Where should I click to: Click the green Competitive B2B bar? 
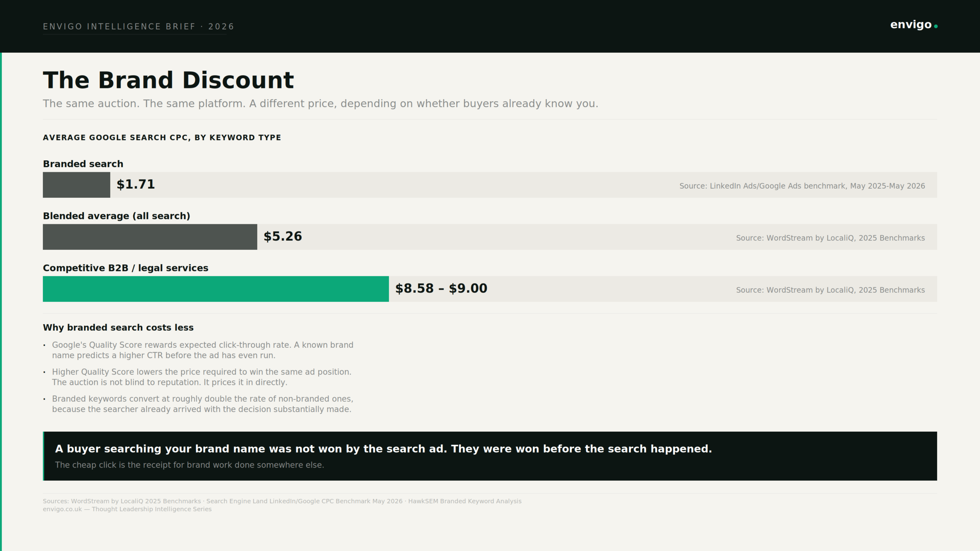click(216, 289)
